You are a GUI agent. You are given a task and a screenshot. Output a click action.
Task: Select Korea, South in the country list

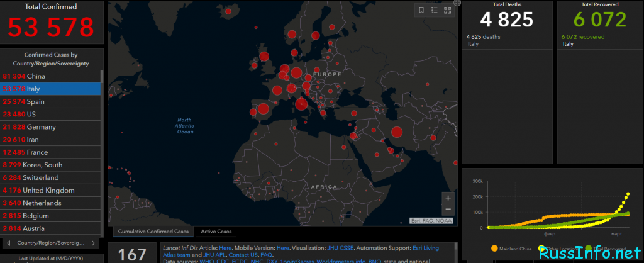(x=50, y=165)
